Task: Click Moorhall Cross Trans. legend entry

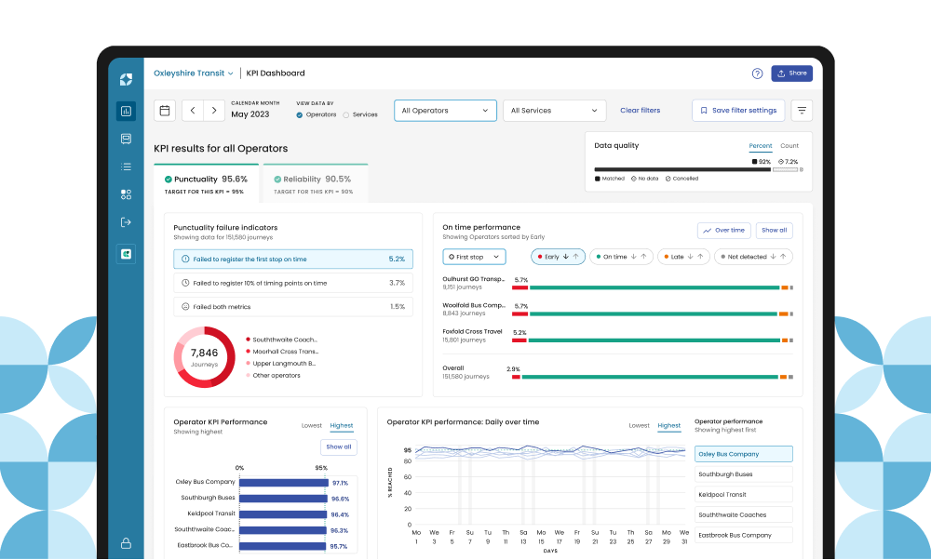Action: pyautogui.click(x=282, y=352)
